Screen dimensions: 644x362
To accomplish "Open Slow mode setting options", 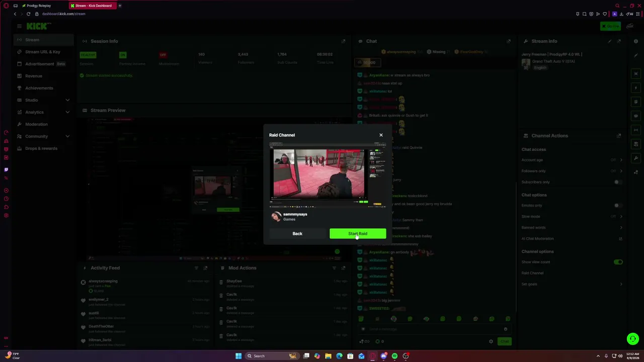I will pyautogui.click(x=572, y=216).
